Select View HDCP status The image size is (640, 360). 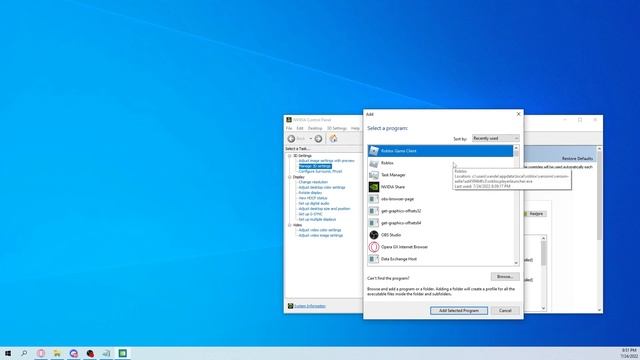pyautogui.click(x=313, y=198)
